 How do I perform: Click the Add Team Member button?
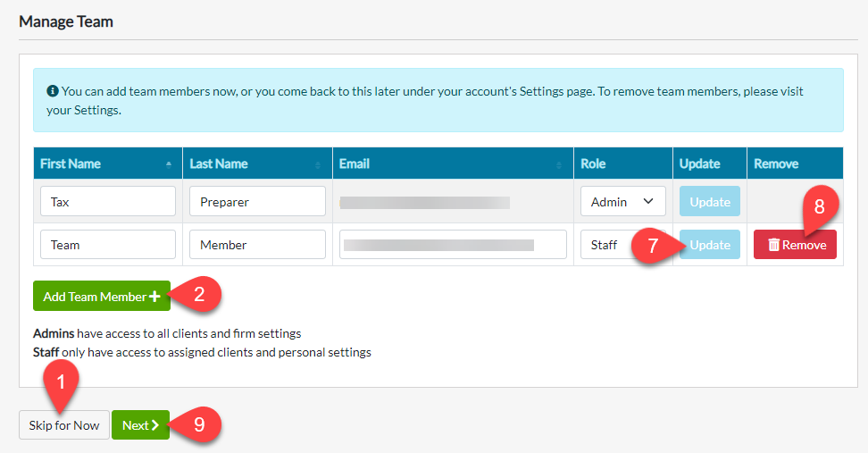tap(102, 297)
